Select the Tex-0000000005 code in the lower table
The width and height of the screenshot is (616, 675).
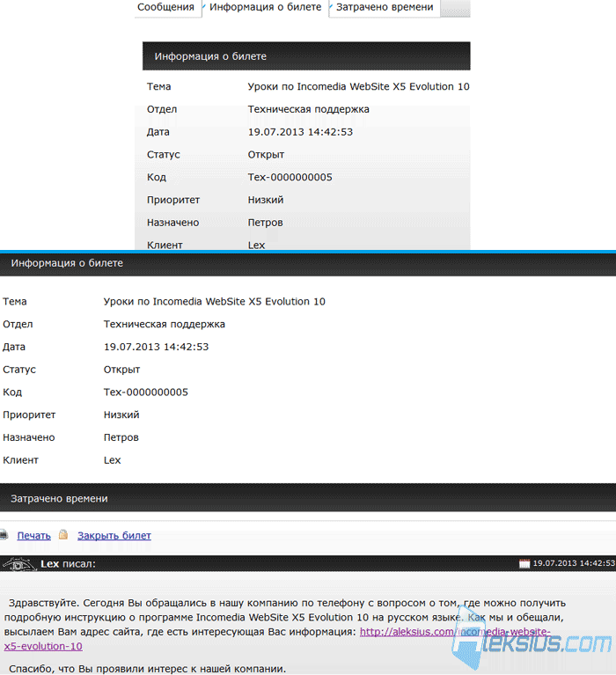point(146,393)
